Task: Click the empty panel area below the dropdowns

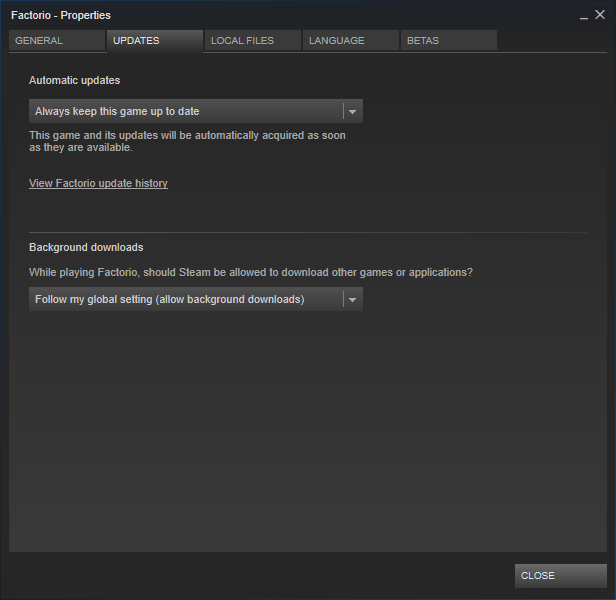Action: pos(308,430)
